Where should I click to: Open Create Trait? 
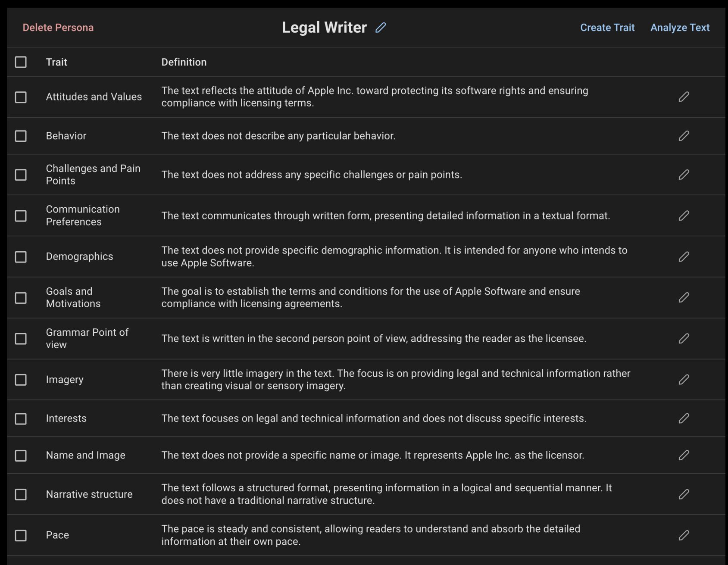(607, 28)
